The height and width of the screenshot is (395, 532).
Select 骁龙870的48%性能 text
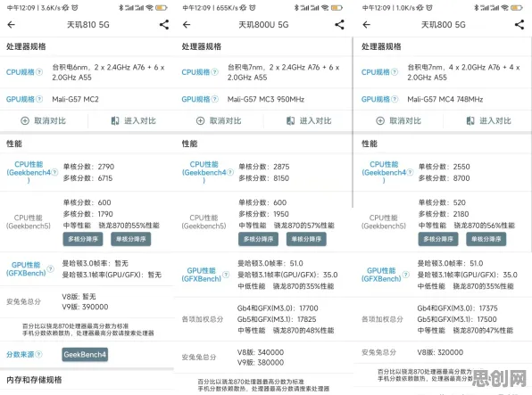(x=303, y=330)
